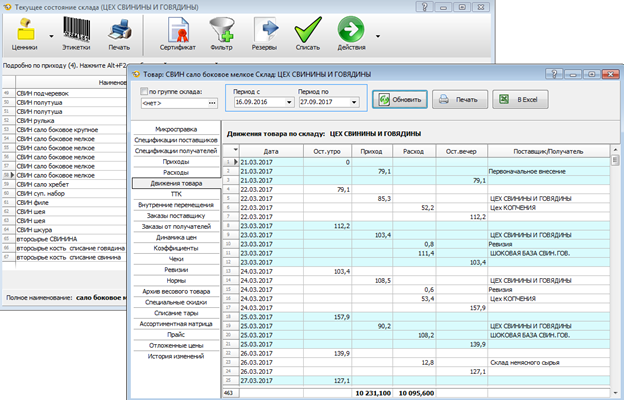Switch to the Приходы section
Viewport: 624px width, 400px height.
[x=176, y=161]
